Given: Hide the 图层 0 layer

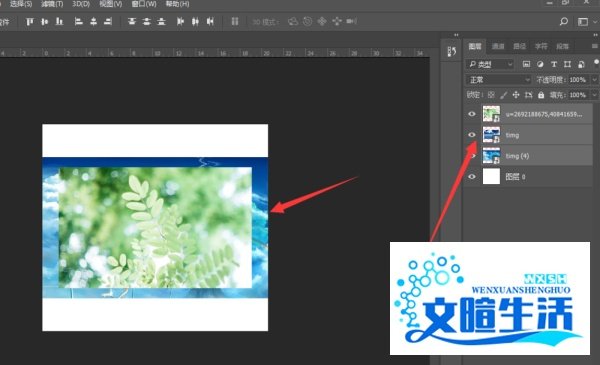Looking at the screenshot, I should pos(472,177).
